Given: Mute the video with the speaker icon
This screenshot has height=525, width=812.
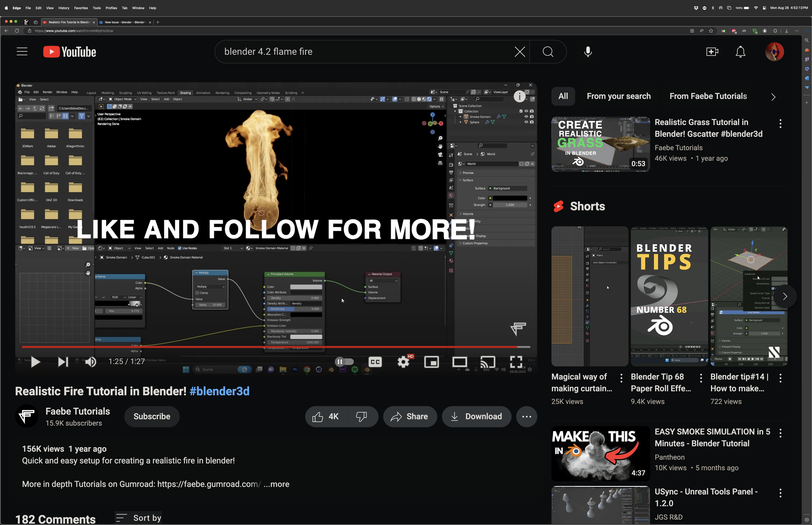Looking at the screenshot, I should (91, 362).
